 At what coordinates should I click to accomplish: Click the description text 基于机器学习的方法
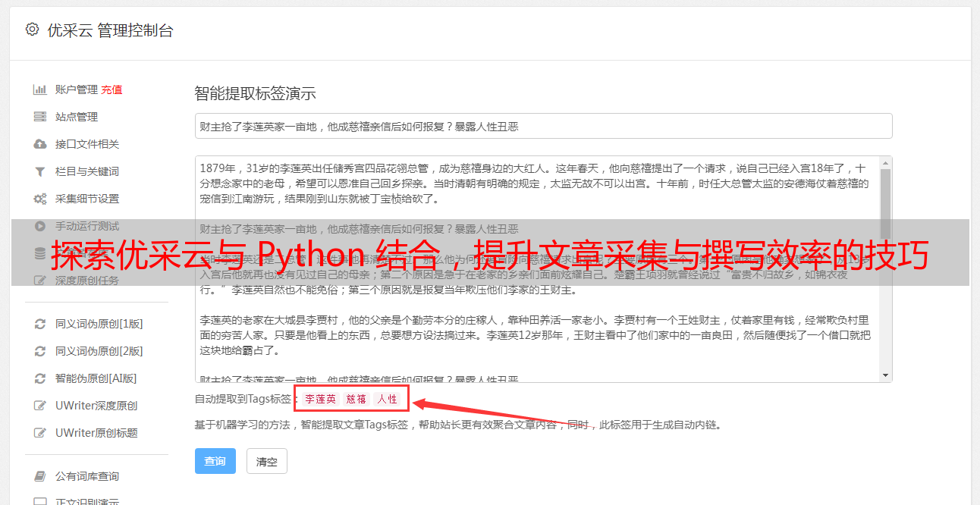click(x=458, y=425)
